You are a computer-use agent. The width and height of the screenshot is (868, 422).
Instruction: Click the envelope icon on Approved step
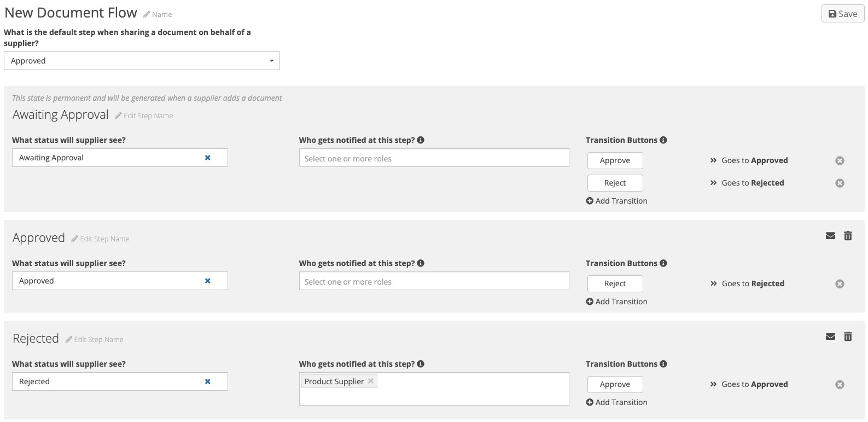pyautogui.click(x=830, y=236)
